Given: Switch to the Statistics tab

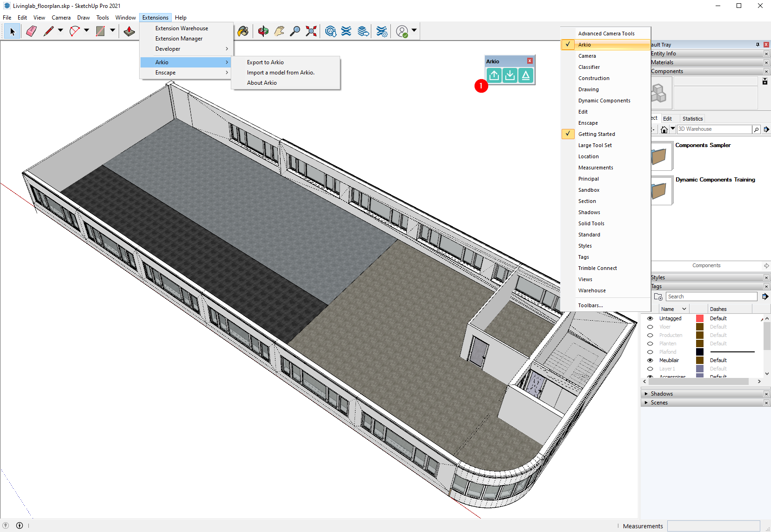Looking at the screenshot, I should coord(692,119).
